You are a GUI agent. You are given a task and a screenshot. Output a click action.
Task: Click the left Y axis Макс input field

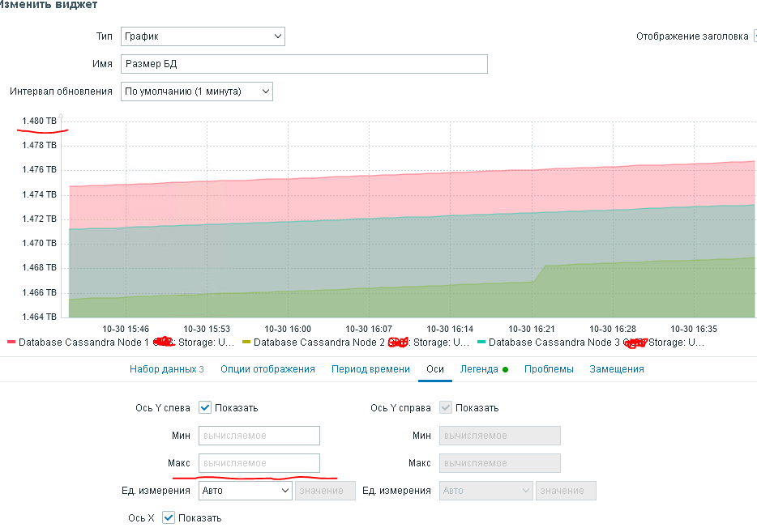259,463
